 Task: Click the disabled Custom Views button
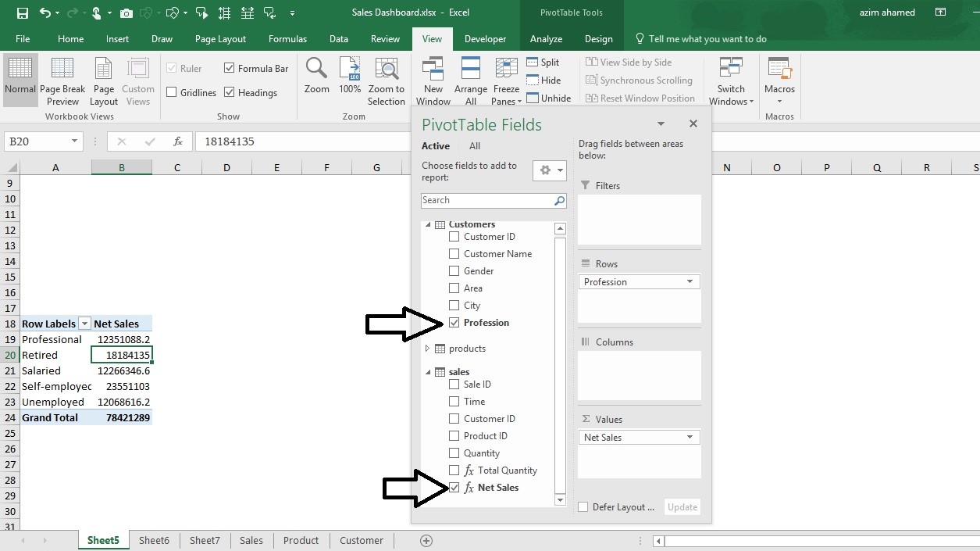[x=138, y=81]
